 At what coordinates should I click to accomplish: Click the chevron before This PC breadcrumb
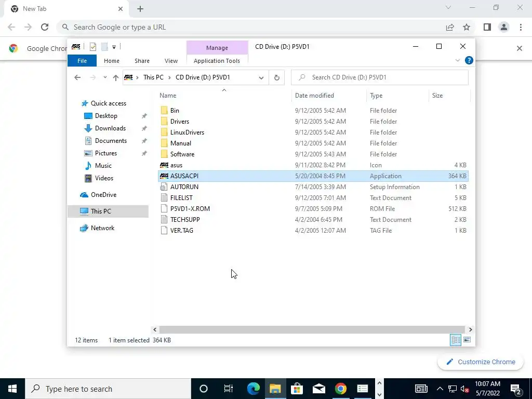[x=137, y=78]
